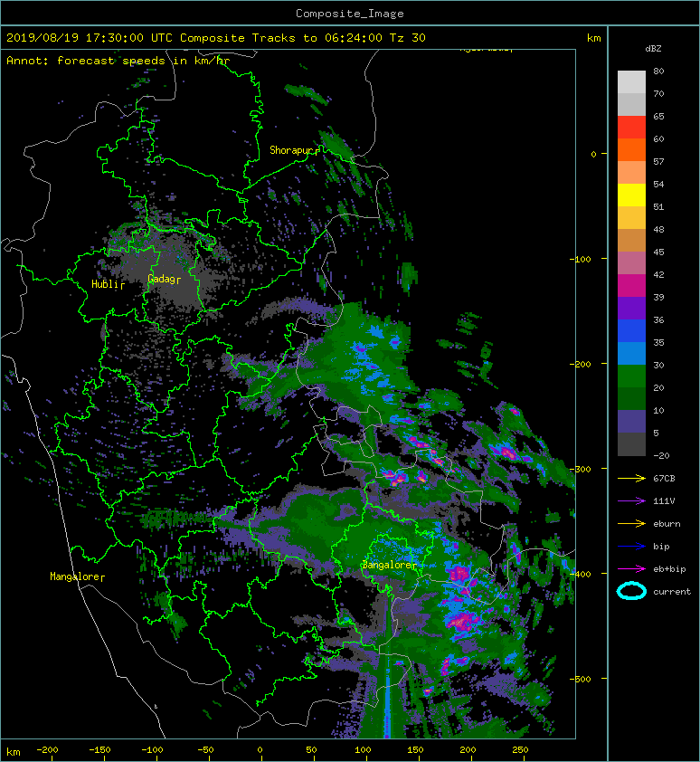This screenshot has height=762, width=700.
Task: Click the eb+bip legend label
Action: pos(669,569)
